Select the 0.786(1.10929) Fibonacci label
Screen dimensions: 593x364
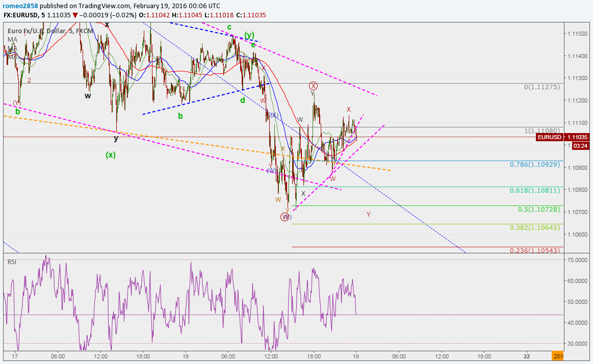[x=535, y=165]
